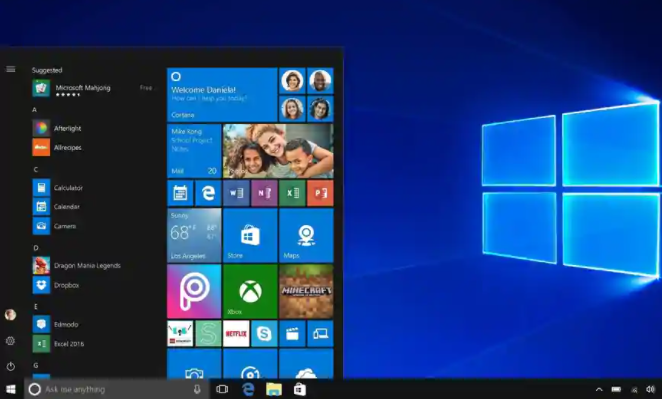Open the Excel tile

[292, 193]
